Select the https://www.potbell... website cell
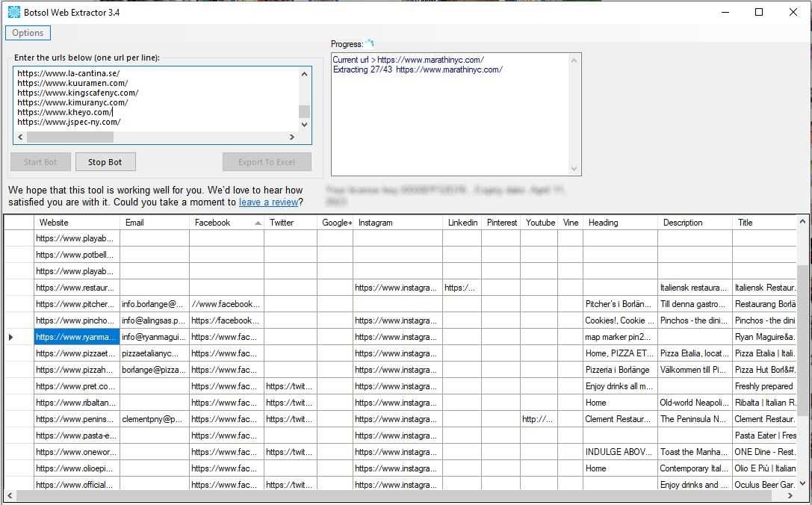Screen dimensions: 812x505 pos(77,255)
